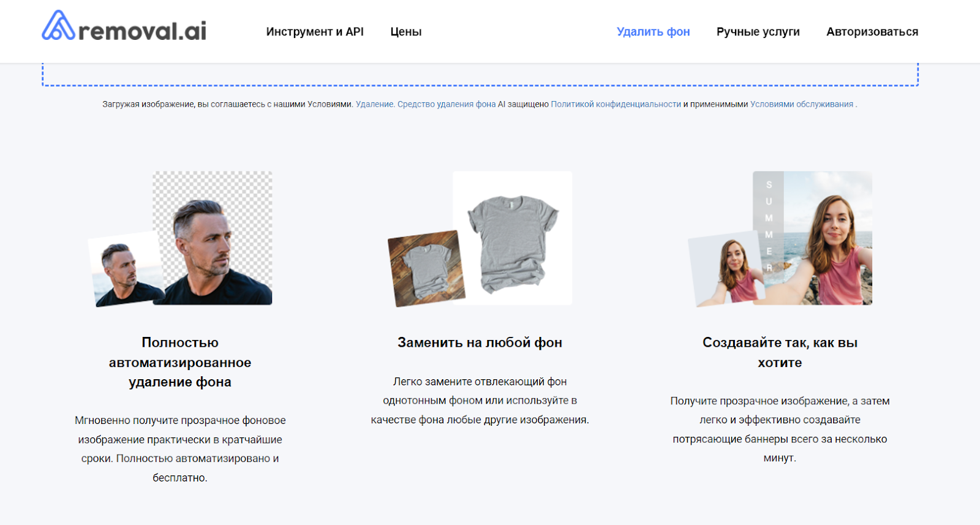
Task: Open the Политикой конфиденциальности link
Action: coord(616,105)
